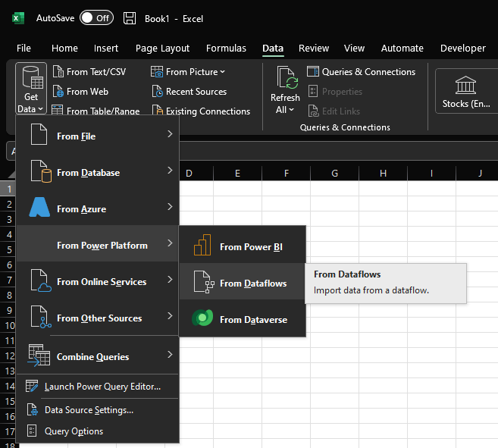Expand the From Online Services submenu arrow

(x=170, y=280)
